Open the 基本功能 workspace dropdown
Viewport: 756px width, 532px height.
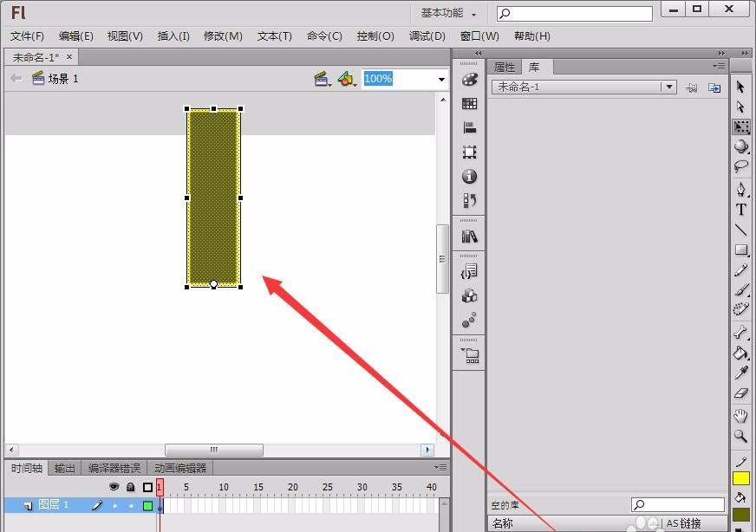449,14
